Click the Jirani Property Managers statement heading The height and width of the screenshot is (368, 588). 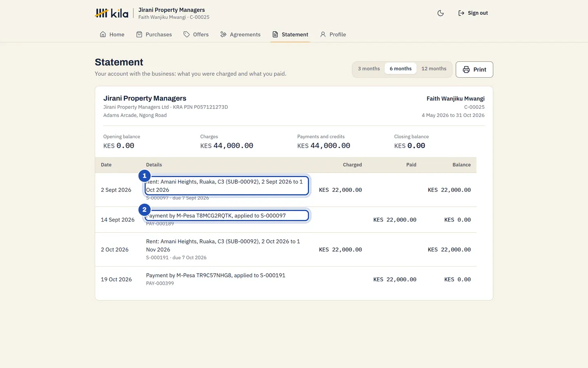point(145,98)
